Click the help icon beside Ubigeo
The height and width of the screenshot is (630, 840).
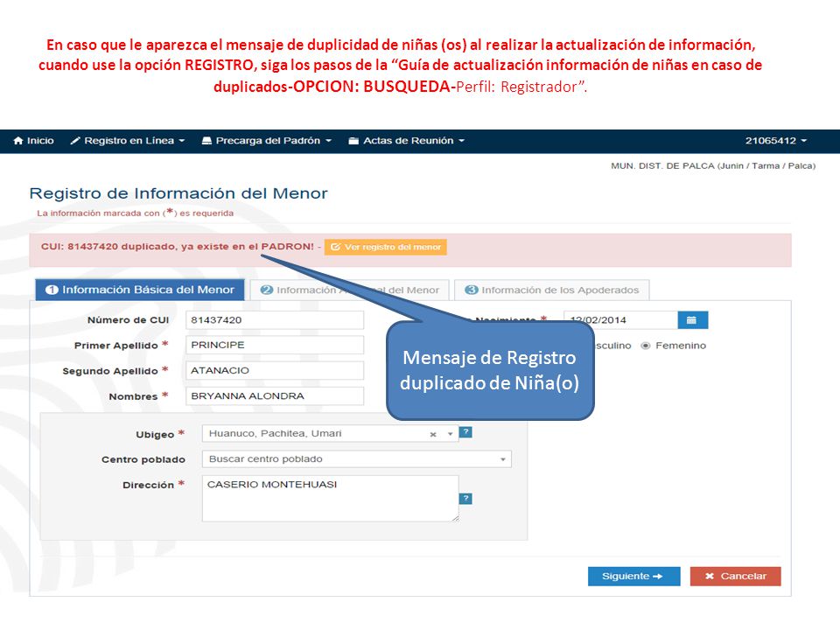pyautogui.click(x=466, y=431)
